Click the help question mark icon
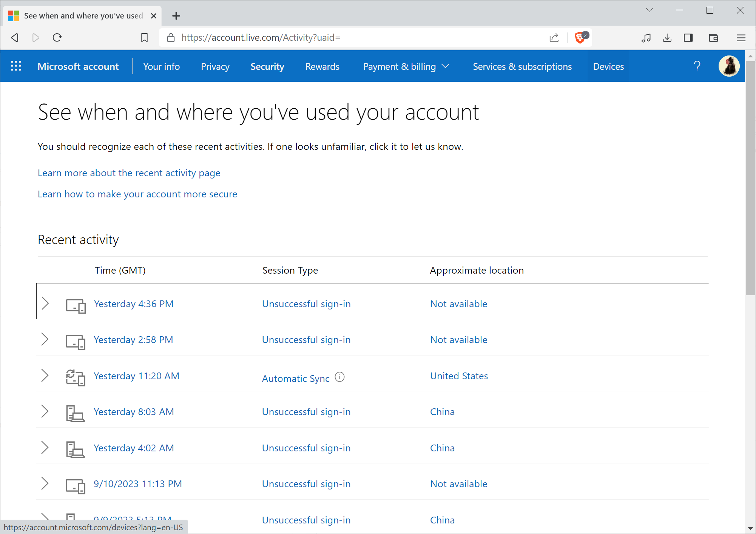Image resolution: width=756 pixels, height=534 pixels. tap(697, 66)
